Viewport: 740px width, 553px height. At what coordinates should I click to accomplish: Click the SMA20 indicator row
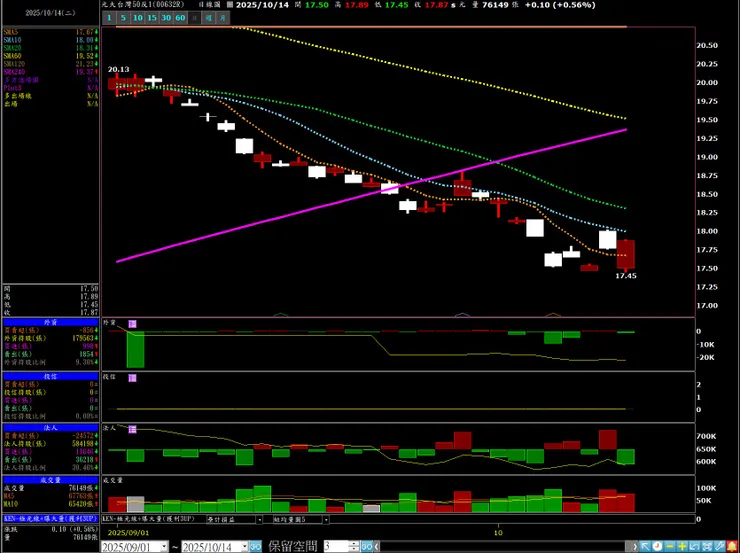50,48
